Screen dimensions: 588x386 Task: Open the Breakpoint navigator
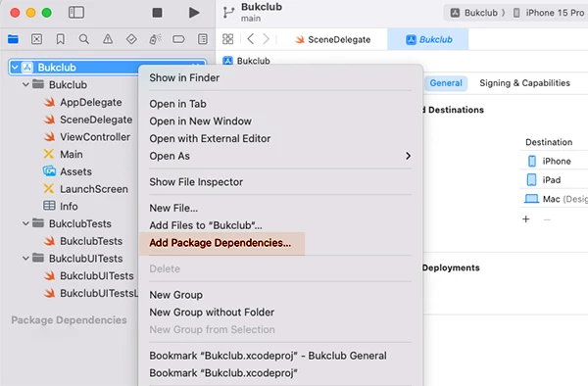coord(178,39)
